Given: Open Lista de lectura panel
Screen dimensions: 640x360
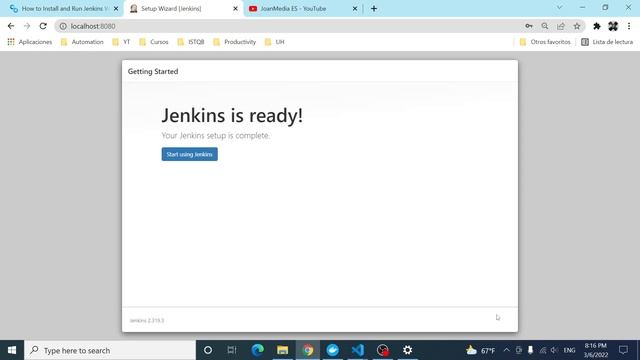Looking at the screenshot, I should coord(607,42).
